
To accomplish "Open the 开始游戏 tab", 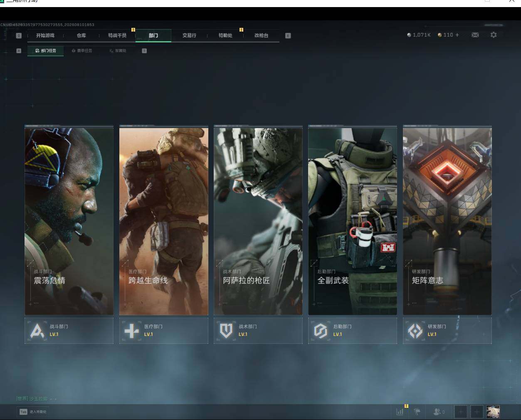I will click(45, 35).
